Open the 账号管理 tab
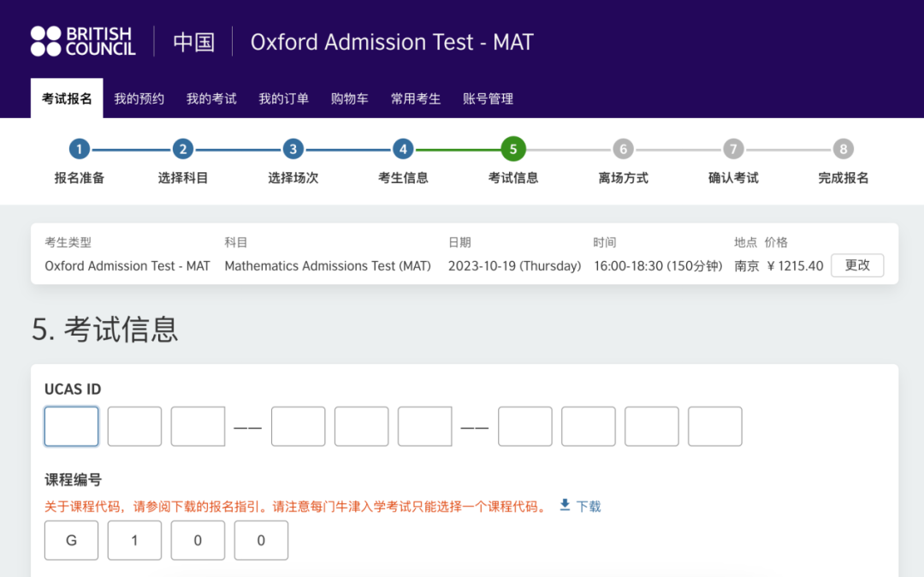This screenshot has width=924, height=577. [x=488, y=98]
